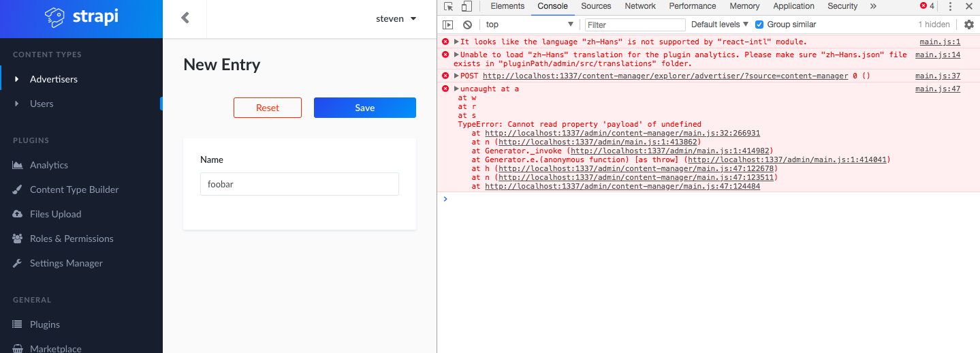Click the Marketplace basket icon

[x=18, y=348]
